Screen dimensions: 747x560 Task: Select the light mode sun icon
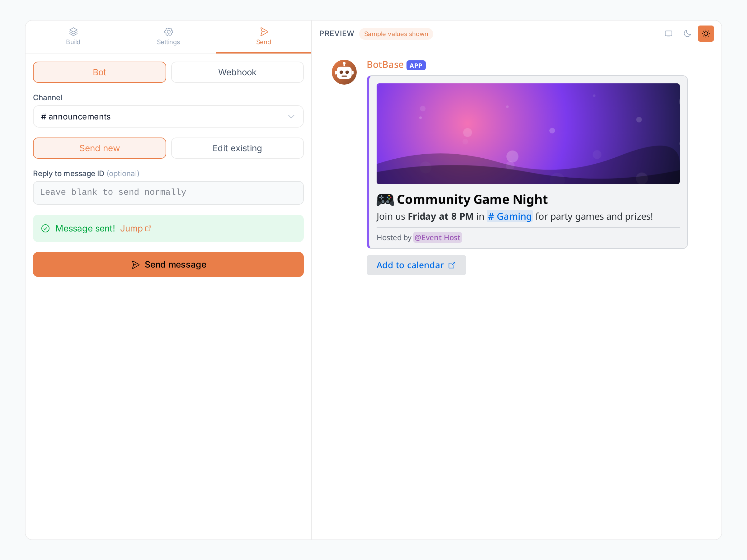[706, 34]
